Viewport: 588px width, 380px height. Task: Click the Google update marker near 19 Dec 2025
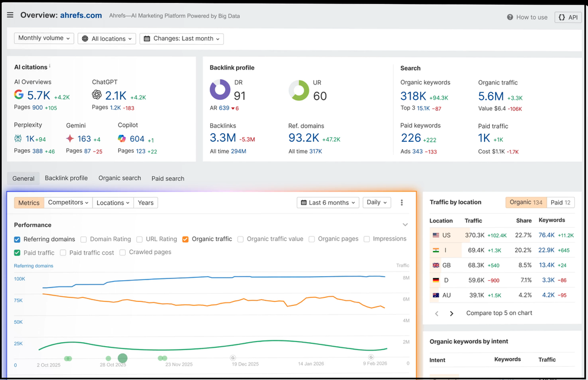233,358
